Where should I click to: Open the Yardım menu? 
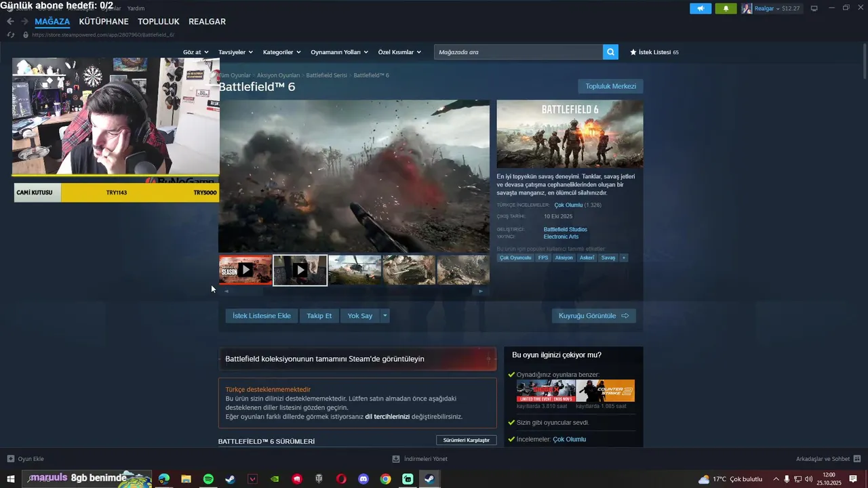[x=136, y=8]
